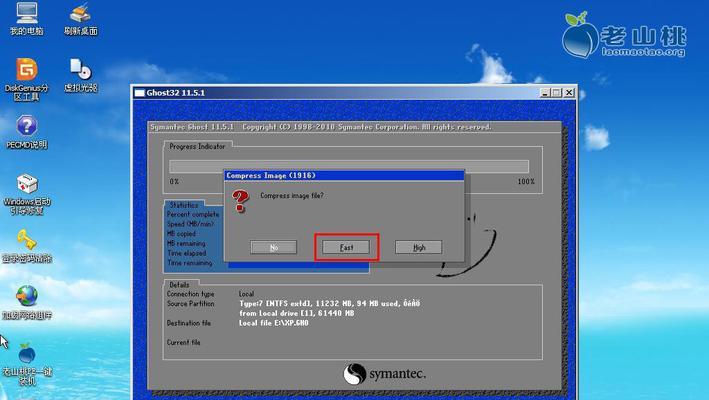This screenshot has height=400, width=709.
Task: Open the My Computer desktop icon
Action: pos(26,18)
